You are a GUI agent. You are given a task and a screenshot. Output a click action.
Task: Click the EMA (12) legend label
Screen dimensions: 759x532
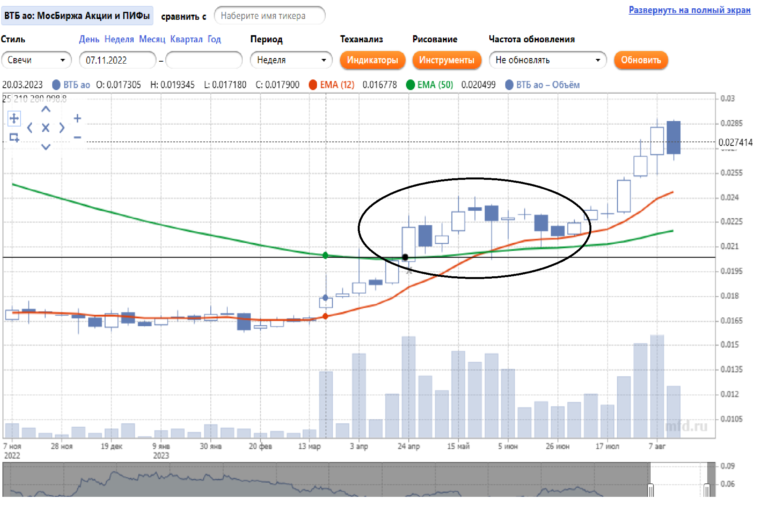(337, 85)
